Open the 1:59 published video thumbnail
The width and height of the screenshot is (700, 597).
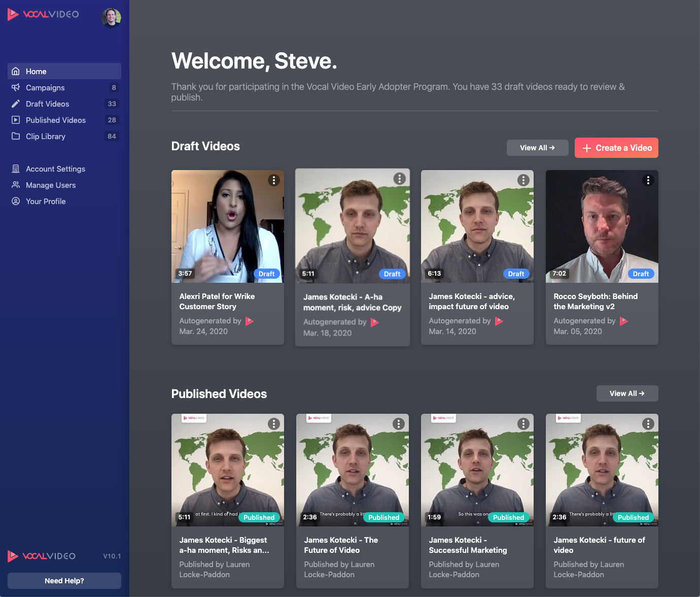[x=477, y=470]
